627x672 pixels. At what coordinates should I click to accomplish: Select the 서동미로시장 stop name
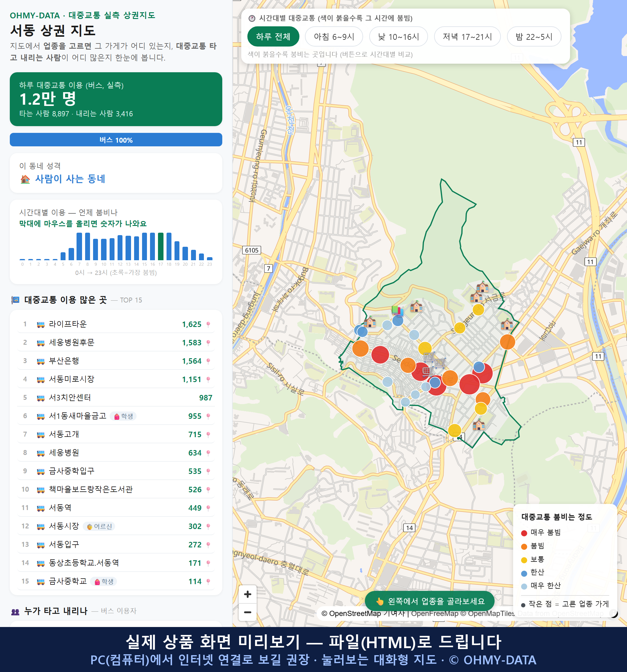tap(72, 379)
